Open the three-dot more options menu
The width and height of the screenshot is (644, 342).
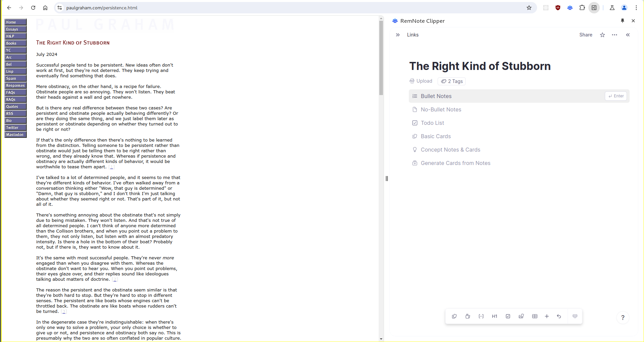click(x=614, y=35)
